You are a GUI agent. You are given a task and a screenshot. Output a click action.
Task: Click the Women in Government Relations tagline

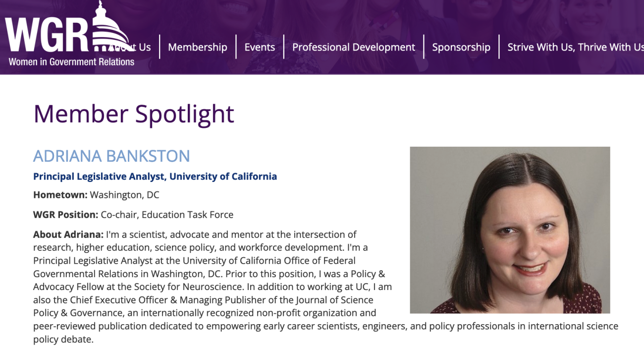pyautogui.click(x=71, y=62)
